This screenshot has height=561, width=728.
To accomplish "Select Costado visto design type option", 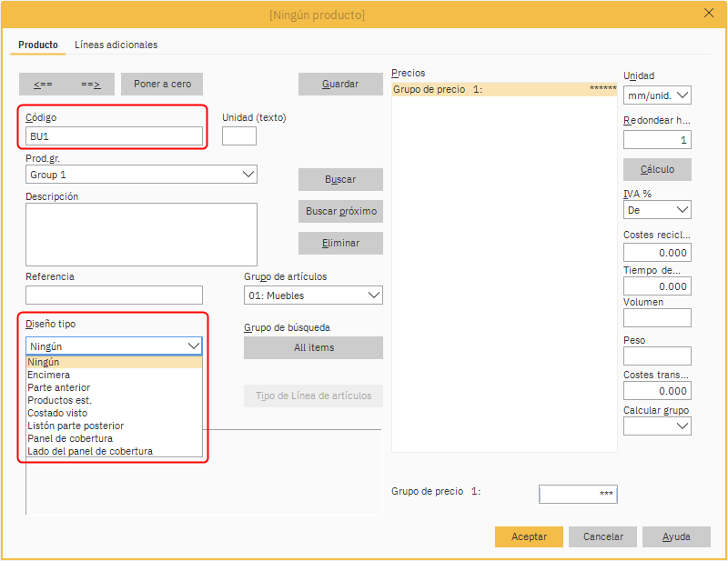I will click(58, 413).
